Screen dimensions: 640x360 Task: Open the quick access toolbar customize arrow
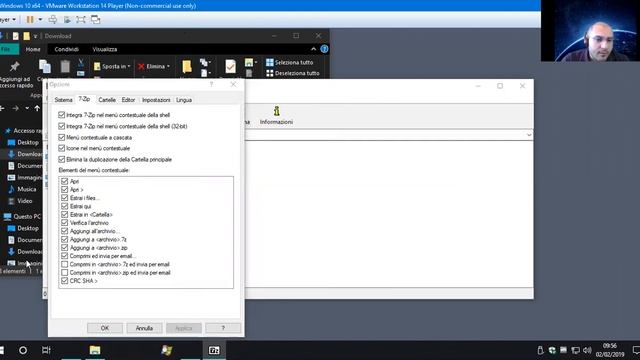36,36
